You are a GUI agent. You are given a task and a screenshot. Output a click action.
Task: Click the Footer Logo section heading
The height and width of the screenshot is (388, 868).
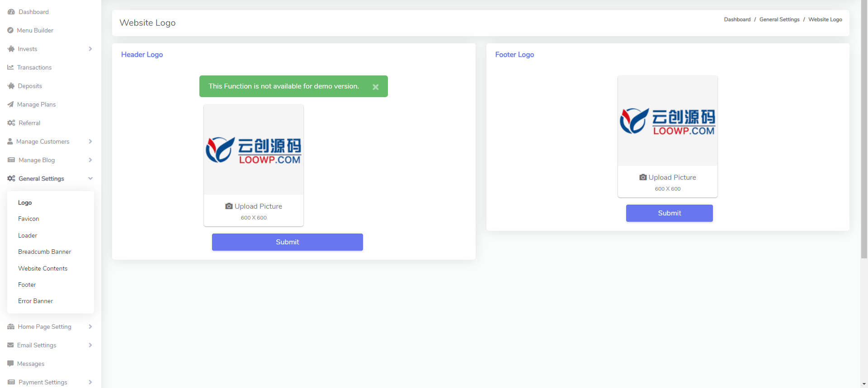514,54
